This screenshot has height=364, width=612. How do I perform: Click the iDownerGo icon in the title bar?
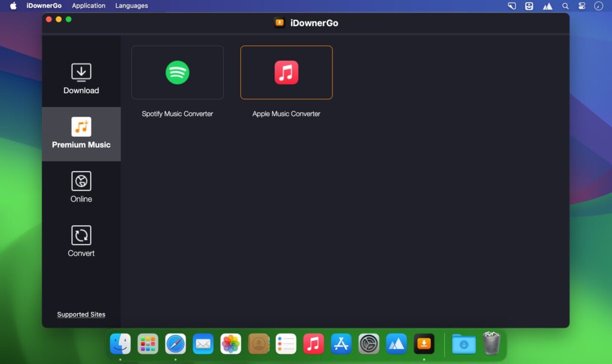point(281,23)
